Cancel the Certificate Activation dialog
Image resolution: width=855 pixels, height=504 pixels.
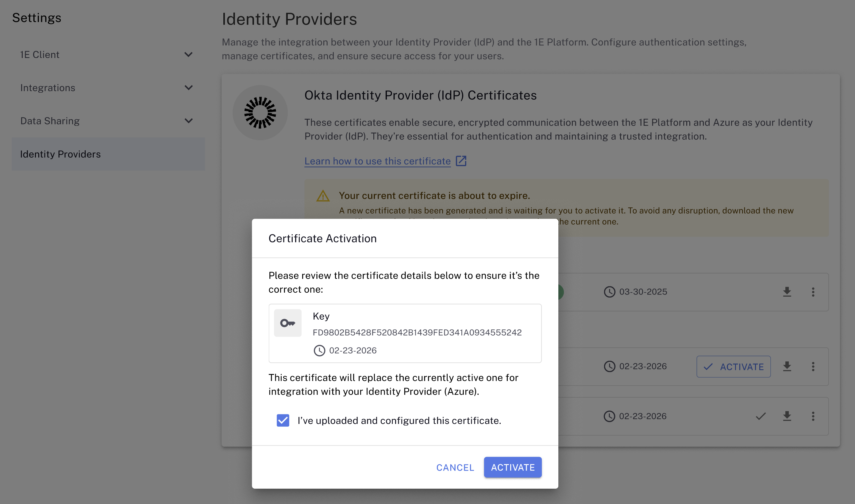[455, 467]
